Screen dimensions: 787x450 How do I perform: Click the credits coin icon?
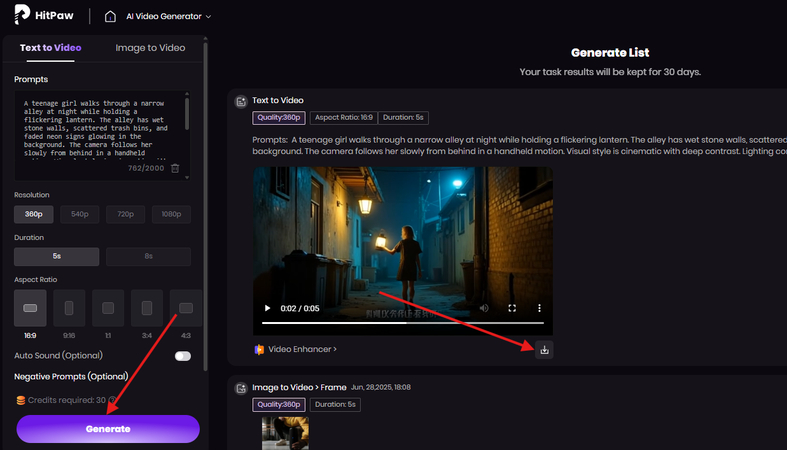[x=21, y=400]
